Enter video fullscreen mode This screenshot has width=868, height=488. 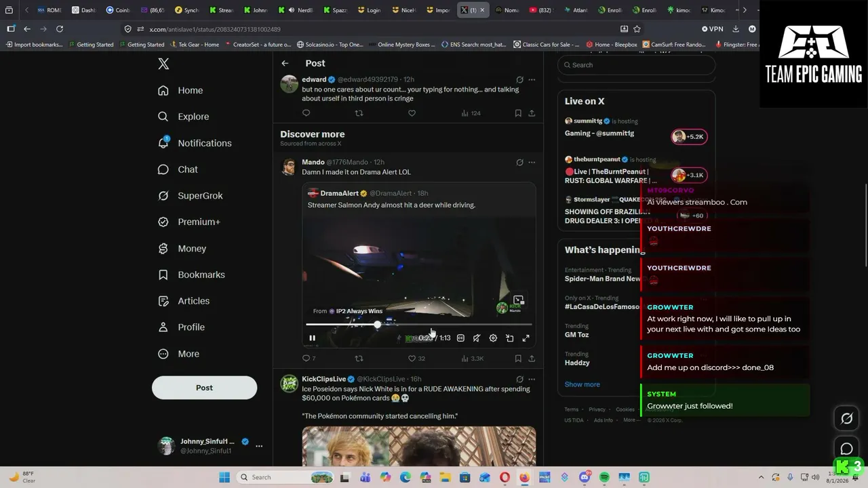(526, 338)
